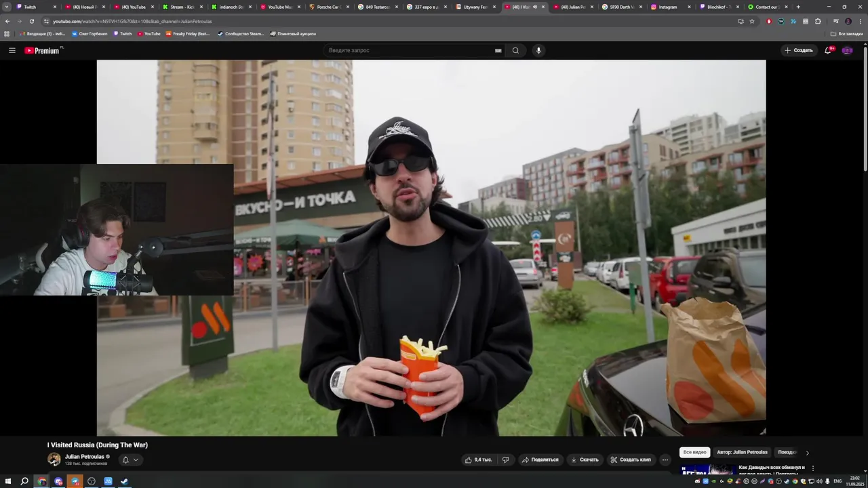Click the Скачать download button
Screen dimensions: 868x488
585,460
